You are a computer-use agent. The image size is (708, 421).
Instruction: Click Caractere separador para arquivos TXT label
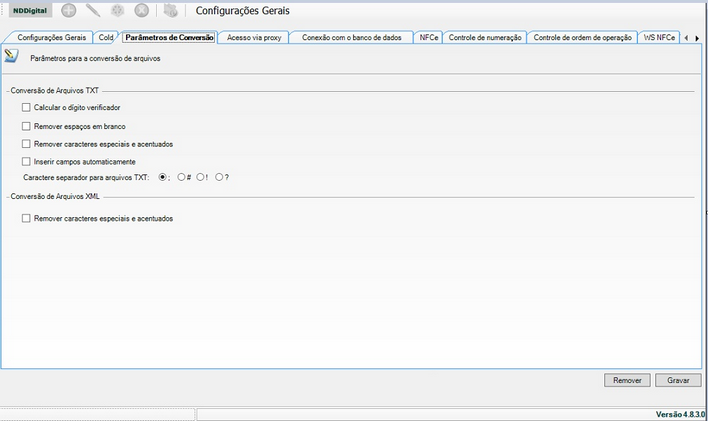86,178
